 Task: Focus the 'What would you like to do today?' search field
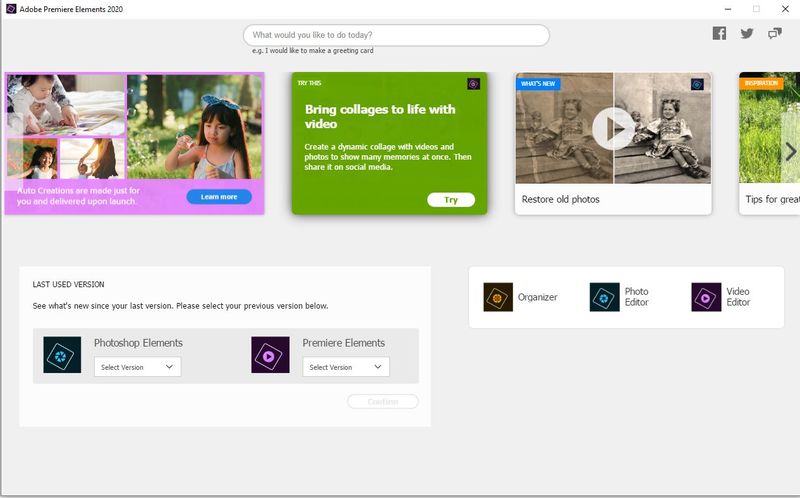(x=396, y=35)
